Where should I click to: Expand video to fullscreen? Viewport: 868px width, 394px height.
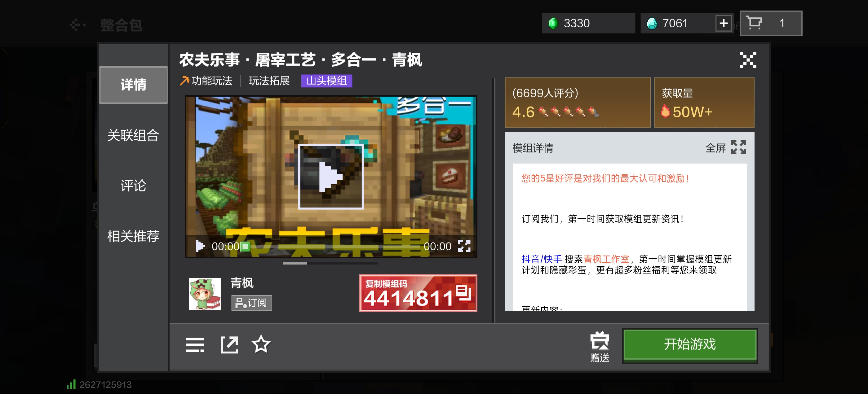point(464,246)
